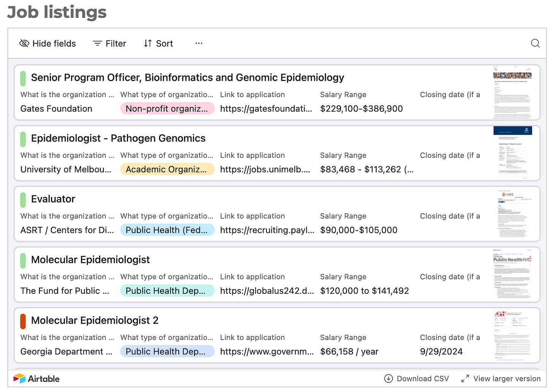553x392 pixels.
Task: Click the Airtable logo
Action: [36, 379]
